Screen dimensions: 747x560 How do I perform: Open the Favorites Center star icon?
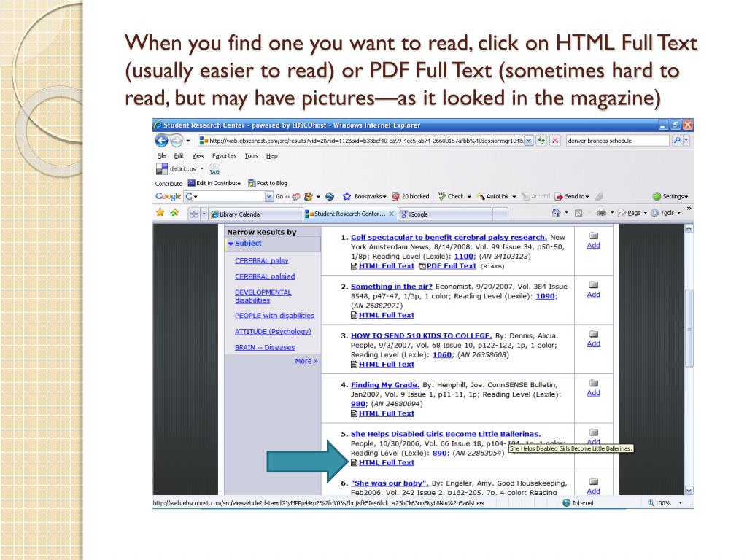pos(160,213)
